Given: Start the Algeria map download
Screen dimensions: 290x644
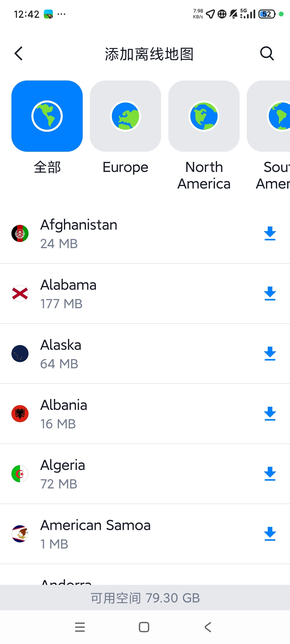Looking at the screenshot, I should pos(270,474).
